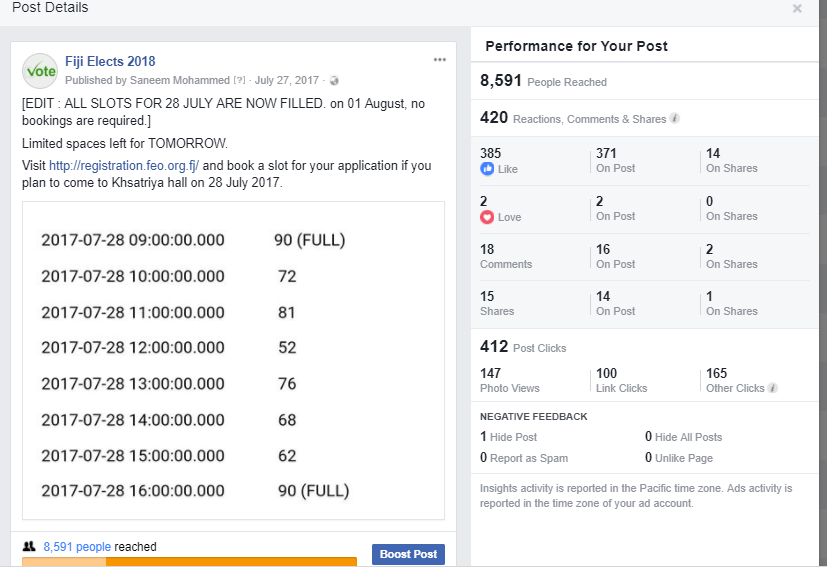Click the [?] next to Saneem Mohammed
The image size is (827, 567).
click(x=239, y=80)
